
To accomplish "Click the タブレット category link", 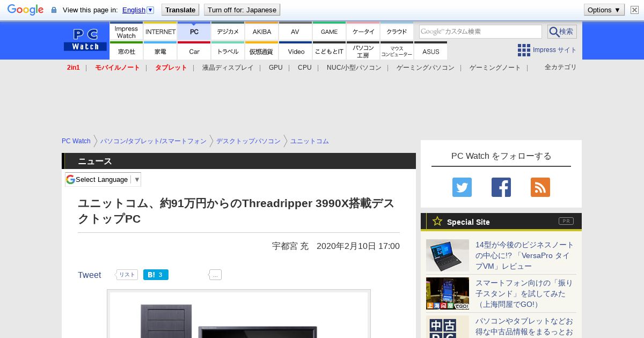I will (x=171, y=68).
